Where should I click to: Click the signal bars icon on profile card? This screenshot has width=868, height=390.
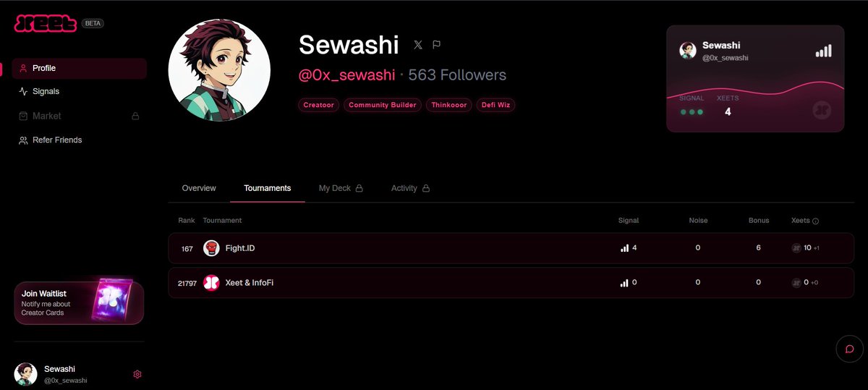[x=823, y=51]
